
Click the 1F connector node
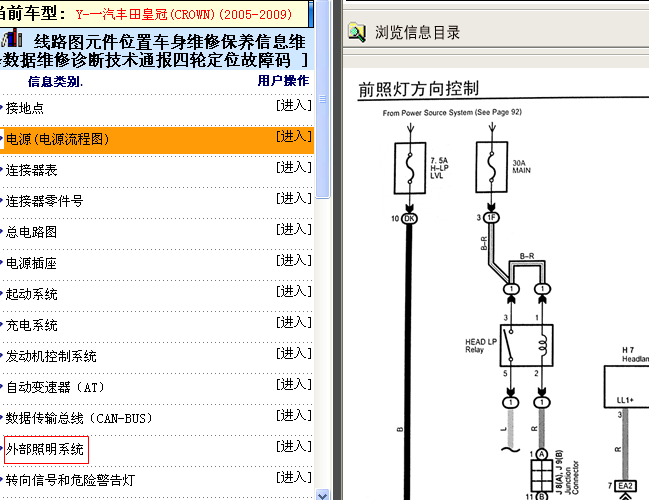pos(491,218)
